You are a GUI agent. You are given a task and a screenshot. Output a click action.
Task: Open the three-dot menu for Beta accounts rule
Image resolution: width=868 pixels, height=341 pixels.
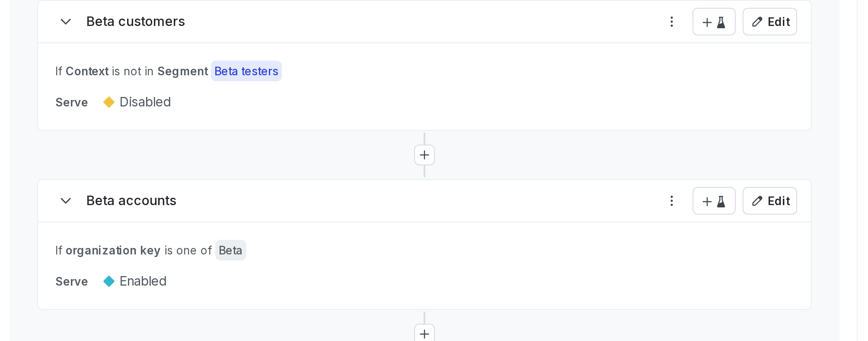(671, 201)
